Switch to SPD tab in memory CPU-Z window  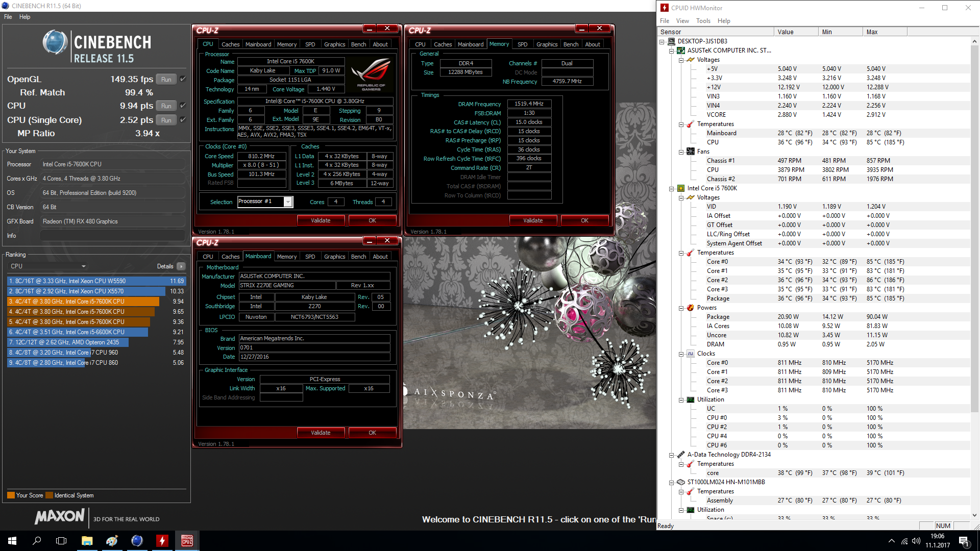click(x=522, y=44)
